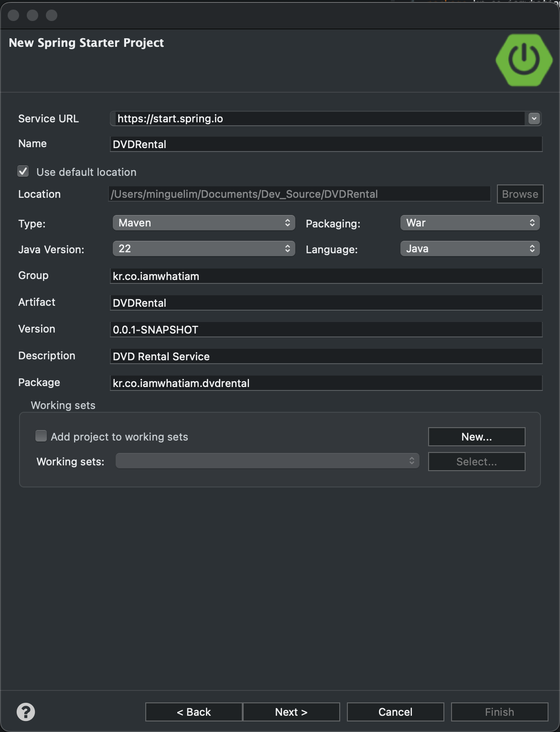Click the Select... working sets button
The width and height of the screenshot is (560, 732).
476,462
